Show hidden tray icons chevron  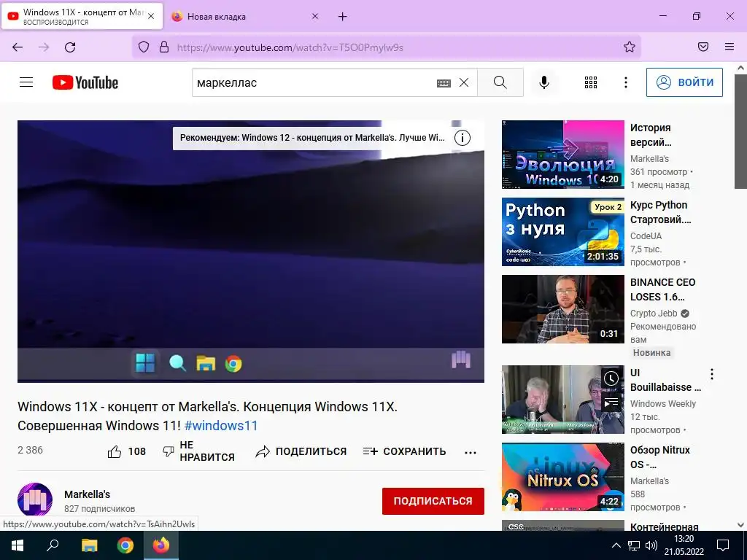pos(616,545)
